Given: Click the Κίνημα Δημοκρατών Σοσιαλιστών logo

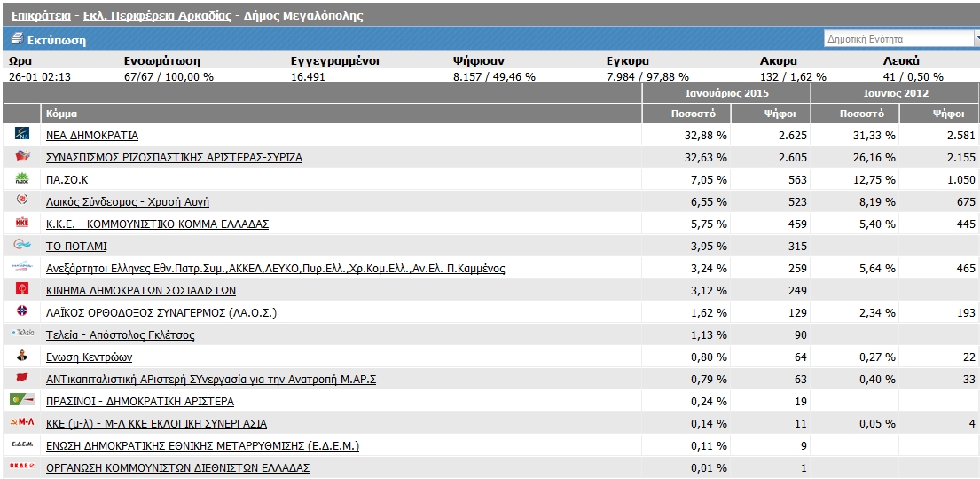Looking at the screenshot, I should [22, 290].
